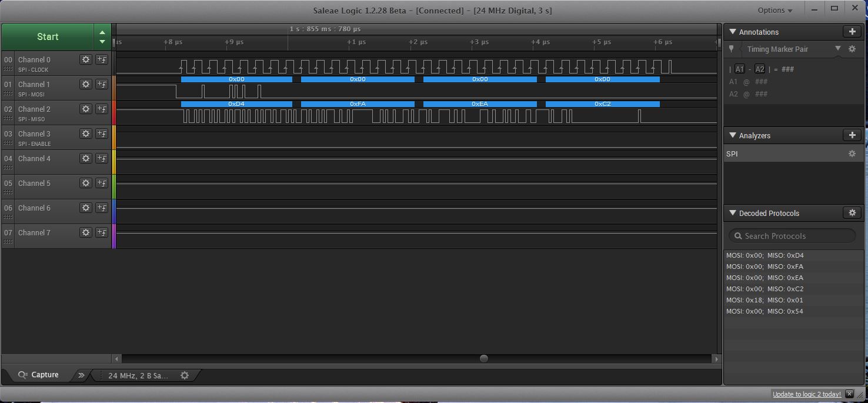Open Channel 6 settings gear

point(86,208)
